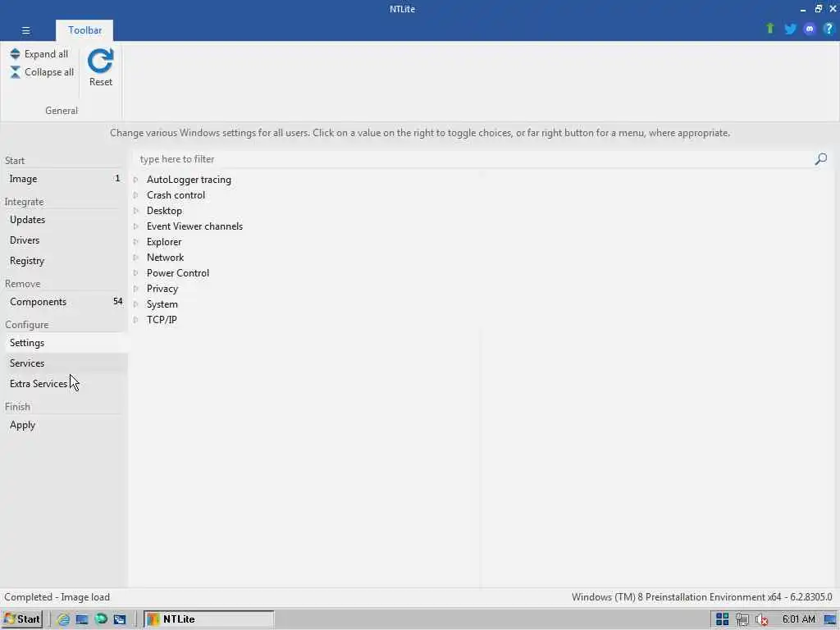Expand the Explorer arrow
840x630 pixels.
pos(136,242)
